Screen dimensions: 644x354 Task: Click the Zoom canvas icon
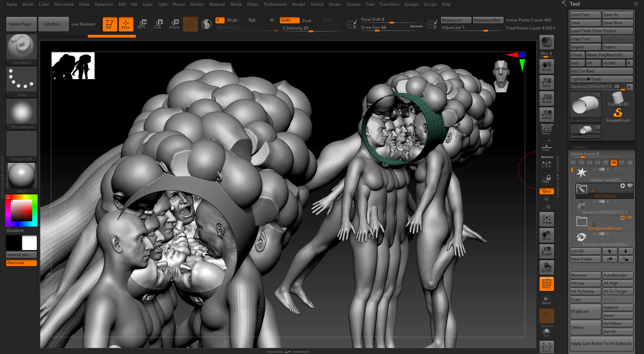(x=546, y=82)
